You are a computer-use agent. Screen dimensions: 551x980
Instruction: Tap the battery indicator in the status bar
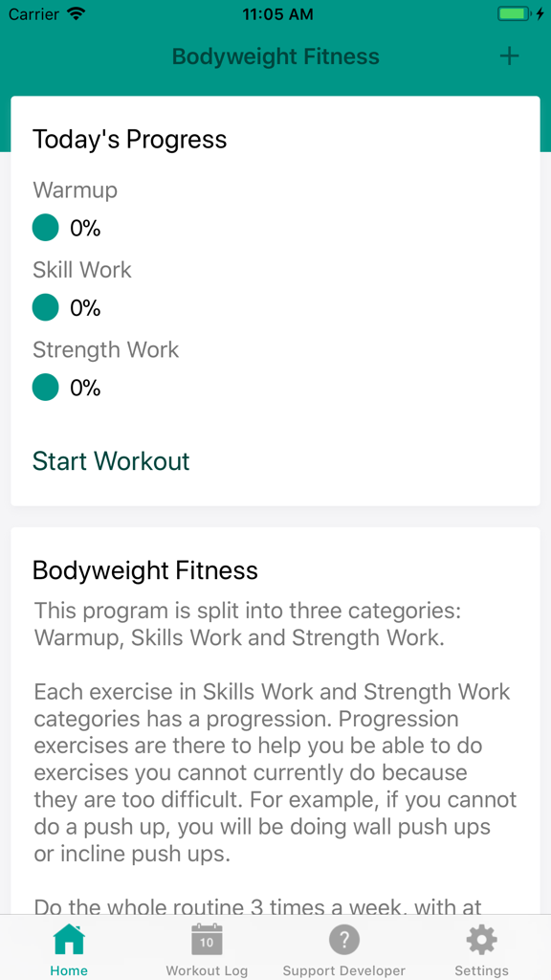tap(508, 13)
